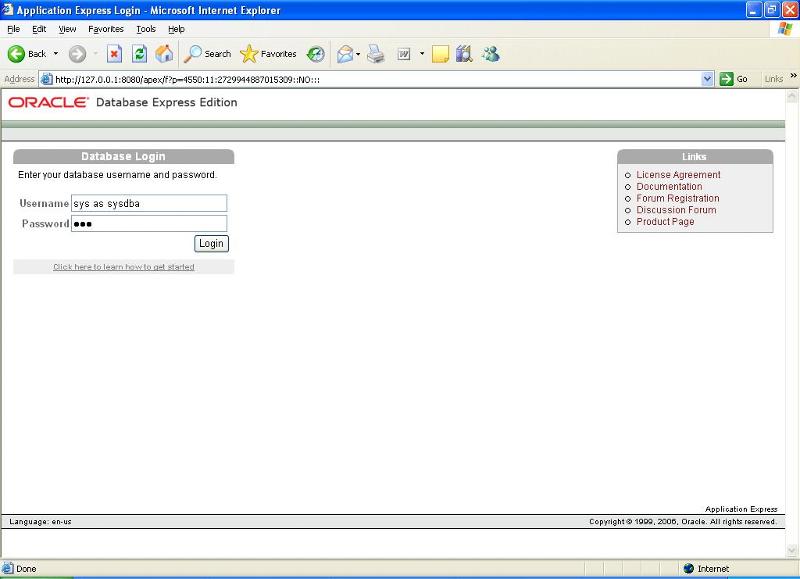Image resolution: width=800 pixels, height=579 pixels.
Task: Click the 'Done' status bar text
Action: tap(26, 569)
